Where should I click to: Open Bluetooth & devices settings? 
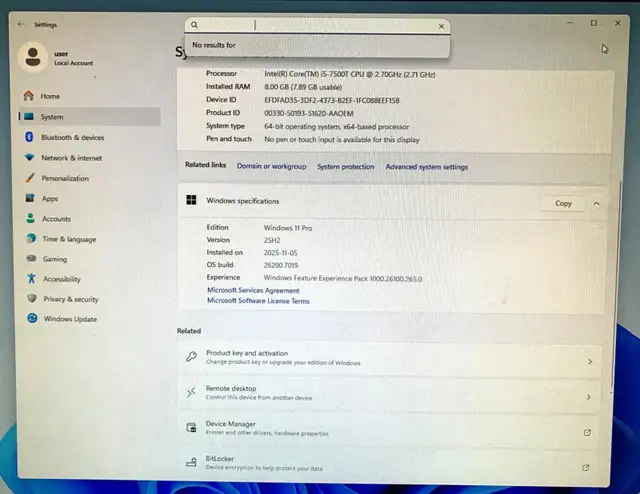(90, 137)
